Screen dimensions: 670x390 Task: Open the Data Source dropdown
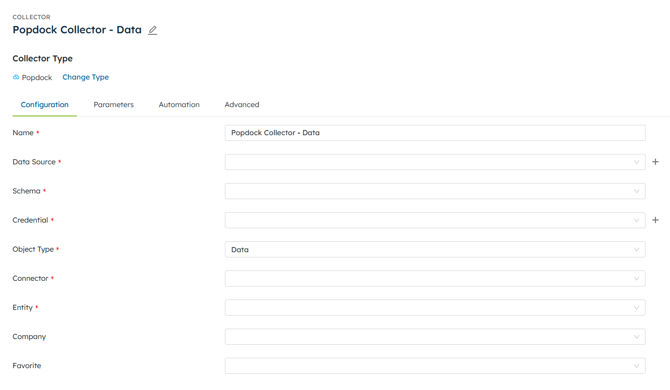435,162
